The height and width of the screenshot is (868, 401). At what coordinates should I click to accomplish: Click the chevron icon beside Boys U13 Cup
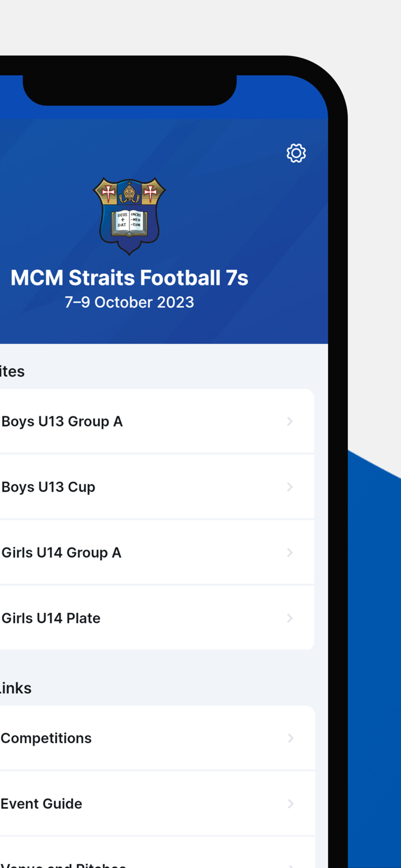tap(290, 487)
